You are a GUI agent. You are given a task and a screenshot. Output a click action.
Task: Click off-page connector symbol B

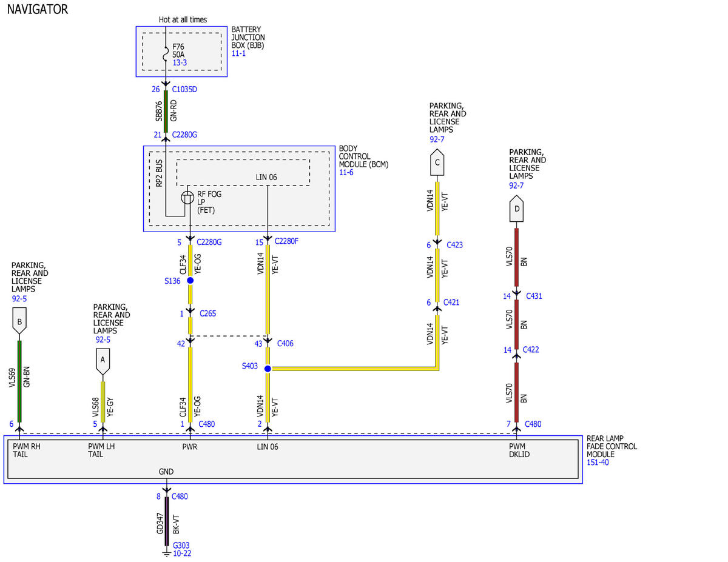(19, 321)
